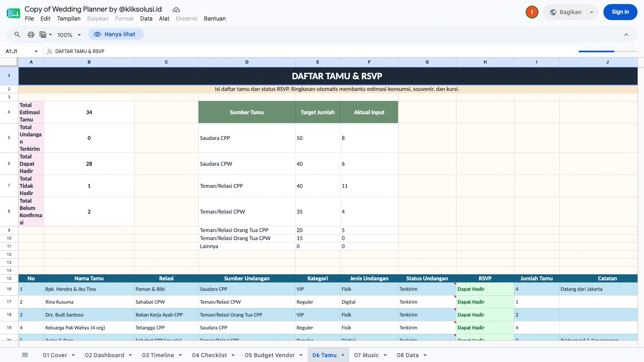Switch to the 02 Dashboard sheet tab
Screen dimensions: 644x362
[x=105, y=355]
